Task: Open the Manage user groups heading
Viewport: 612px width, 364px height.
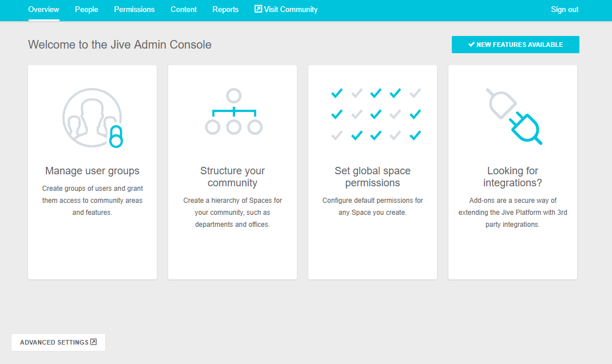Action: pyautogui.click(x=92, y=171)
